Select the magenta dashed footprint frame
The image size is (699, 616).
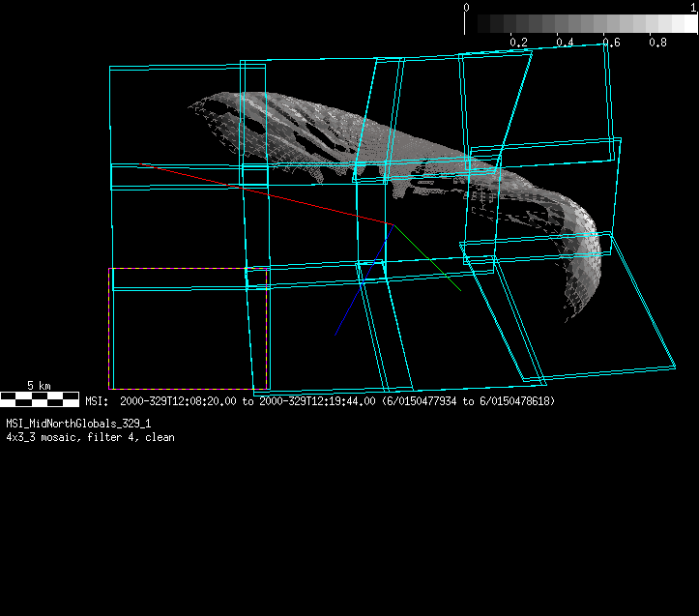pyautogui.click(x=109, y=329)
